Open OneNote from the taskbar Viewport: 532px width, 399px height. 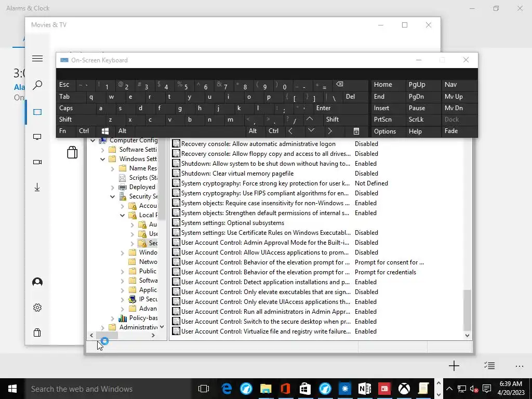[365, 389]
